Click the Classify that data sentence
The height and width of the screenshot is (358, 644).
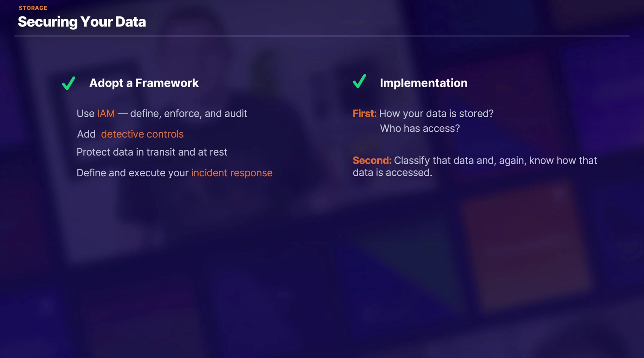click(x=495, y=161)
